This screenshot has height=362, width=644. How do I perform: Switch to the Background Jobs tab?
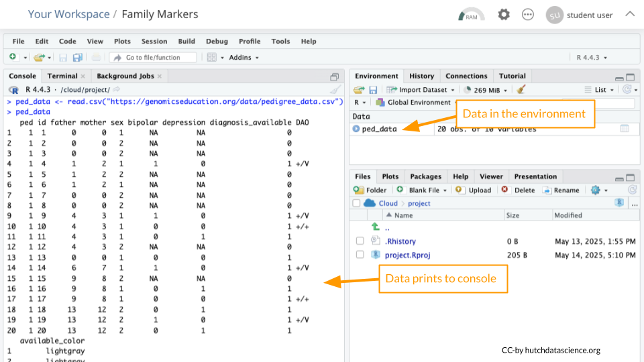[125, 76]
